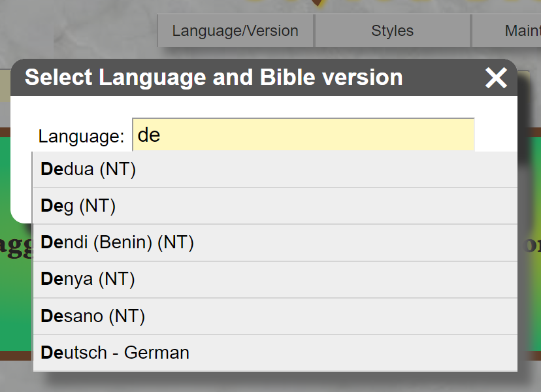This screenshot has height=392, width=541.
Task: Open the Styles menu
Action: click(392, 31)
